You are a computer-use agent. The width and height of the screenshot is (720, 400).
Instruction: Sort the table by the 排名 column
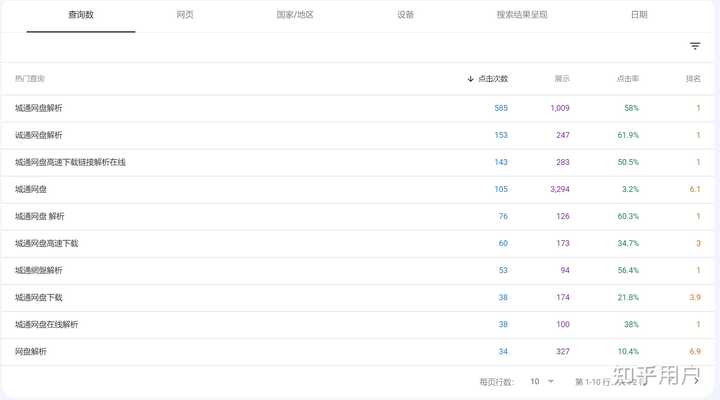pos(693,79)
